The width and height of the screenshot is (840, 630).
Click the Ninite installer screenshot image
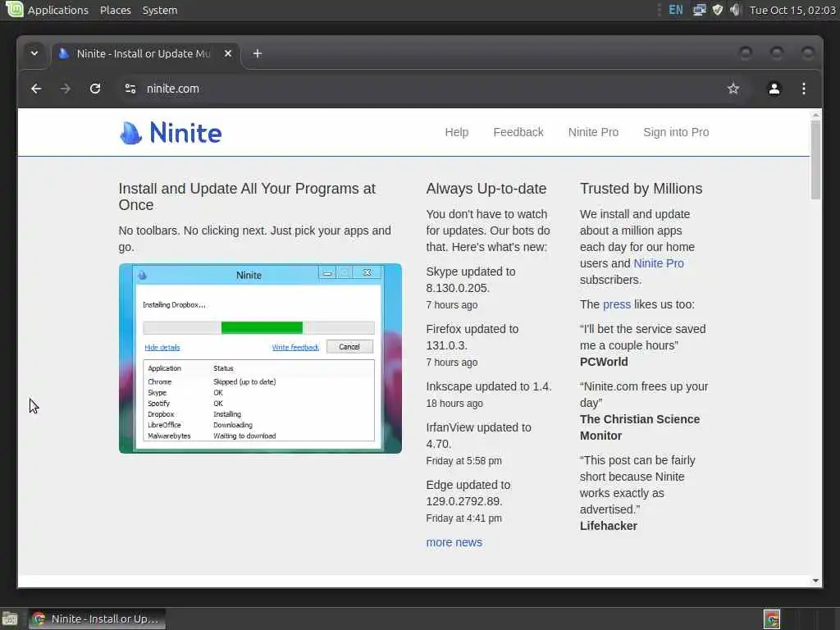(260, 358)
